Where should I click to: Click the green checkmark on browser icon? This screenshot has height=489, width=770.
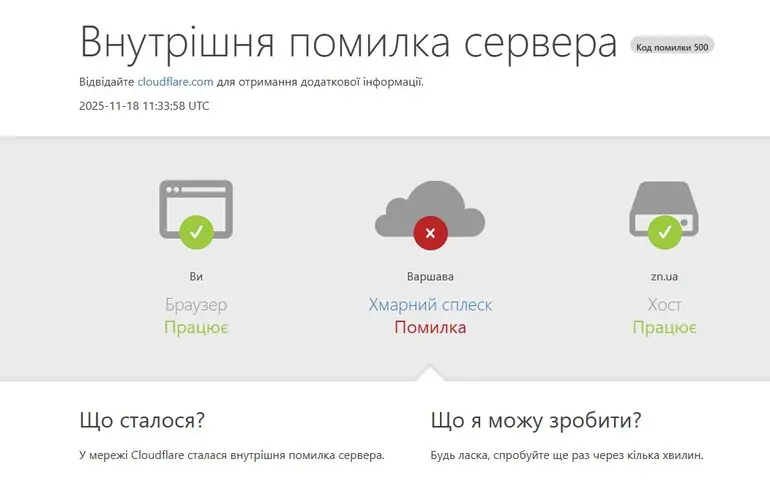196,233
